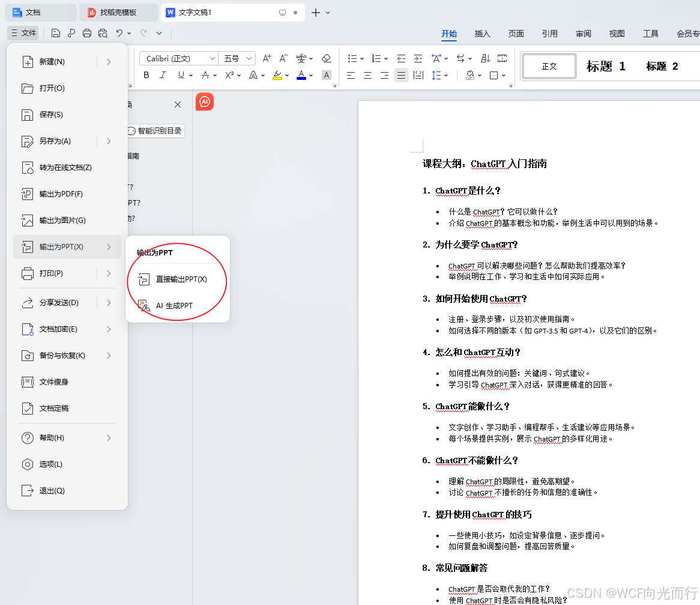The image size is (700, 605).
Task: Toggle Bold formatting
Action: tap(146, 75)
